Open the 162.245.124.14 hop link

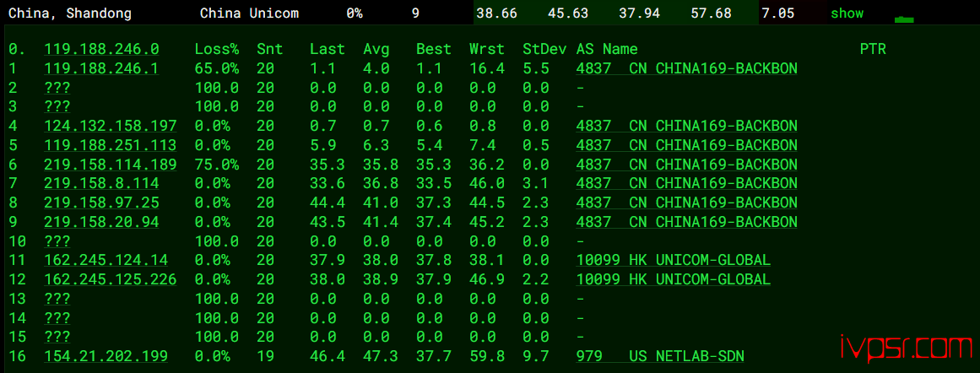106,260
